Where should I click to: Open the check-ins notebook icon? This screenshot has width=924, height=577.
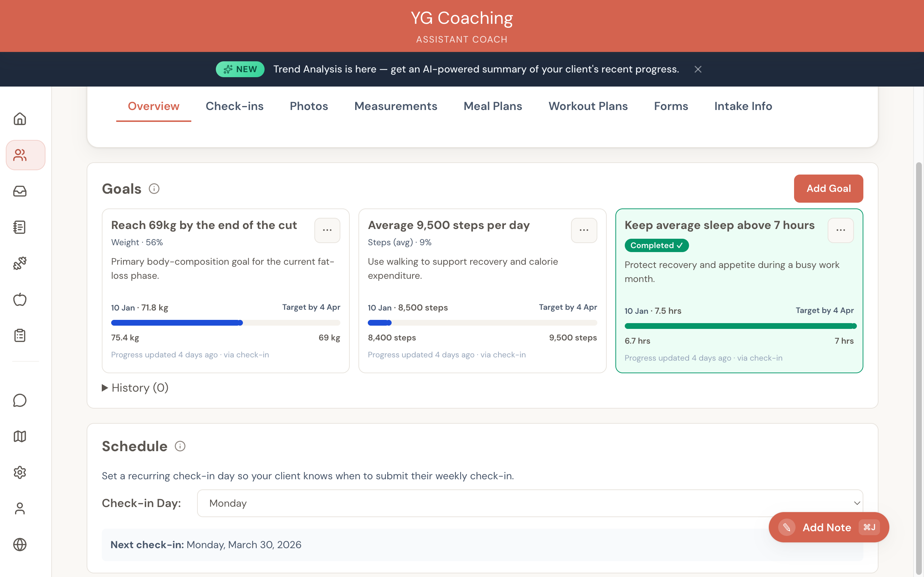click(19, 227)
